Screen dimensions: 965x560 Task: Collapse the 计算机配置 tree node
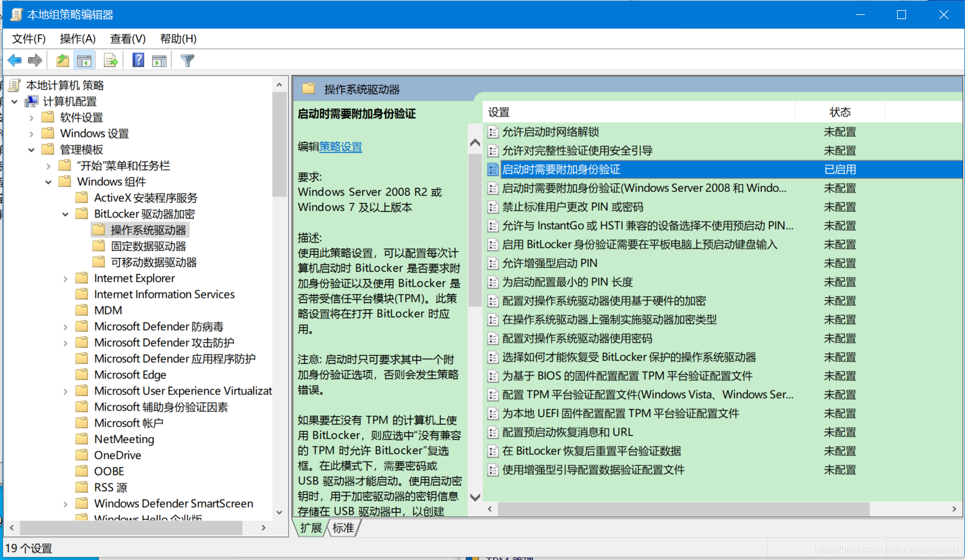pos(14,102)
